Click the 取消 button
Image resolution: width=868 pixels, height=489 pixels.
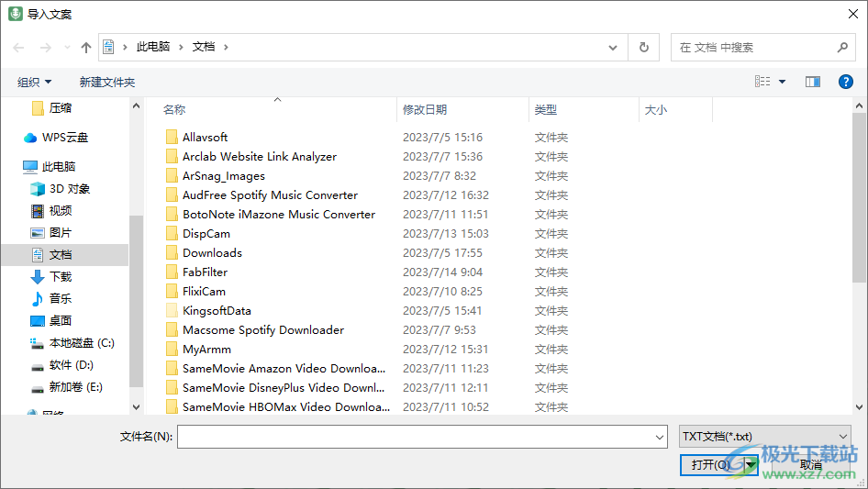click(x=810, y=464)
